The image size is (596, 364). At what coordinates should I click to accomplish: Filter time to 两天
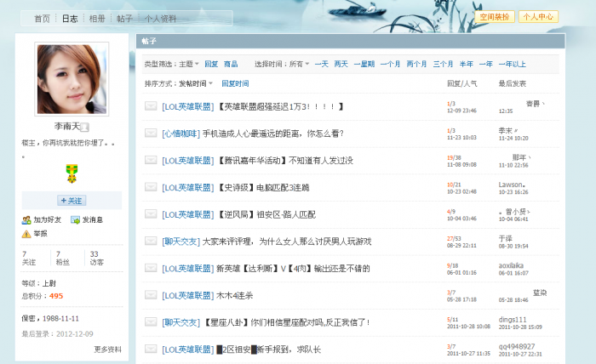341,64
